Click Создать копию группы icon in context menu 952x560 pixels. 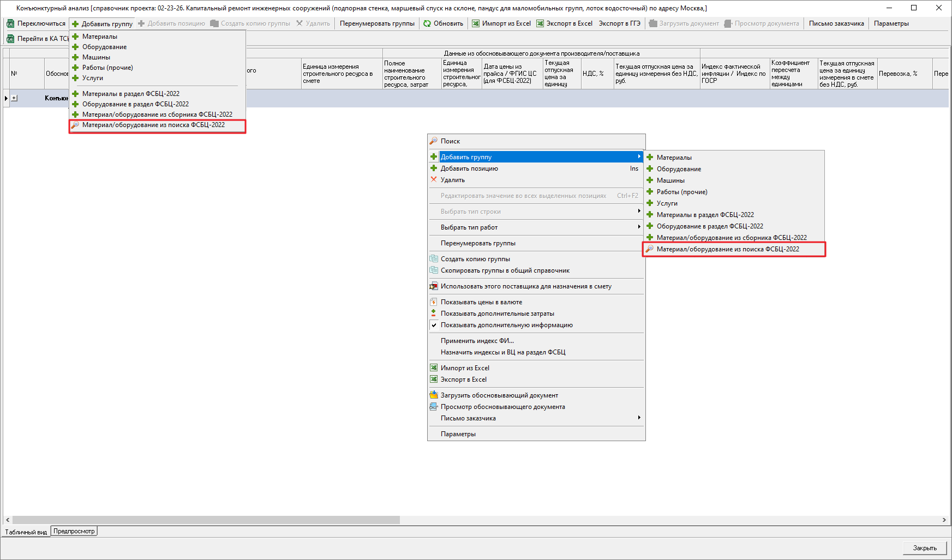tap(434, 259)
